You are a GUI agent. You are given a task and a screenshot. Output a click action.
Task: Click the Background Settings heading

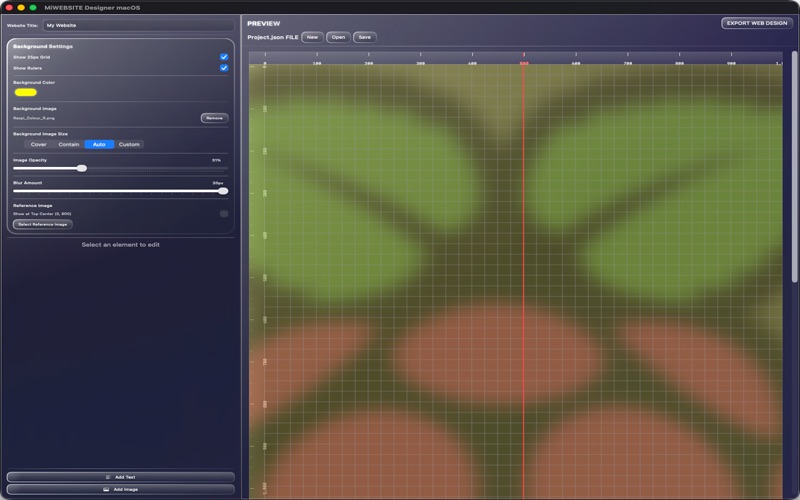pos(43,46)
